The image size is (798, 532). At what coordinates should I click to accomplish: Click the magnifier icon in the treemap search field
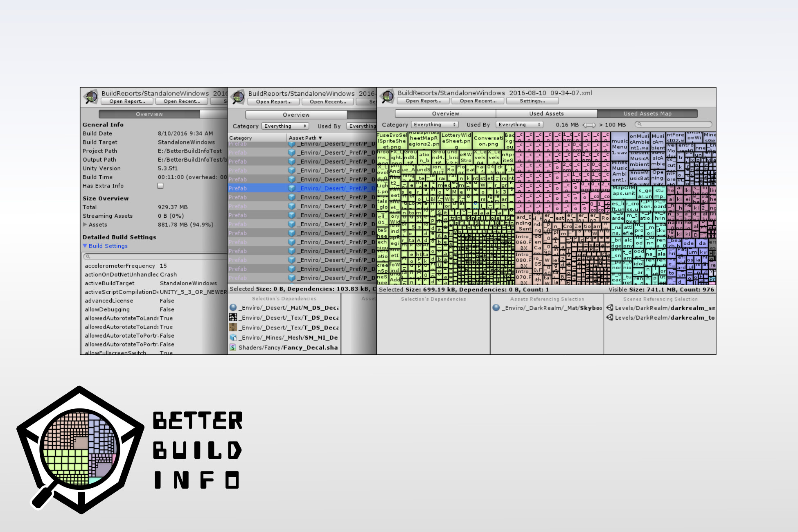[x=640, y=124]
